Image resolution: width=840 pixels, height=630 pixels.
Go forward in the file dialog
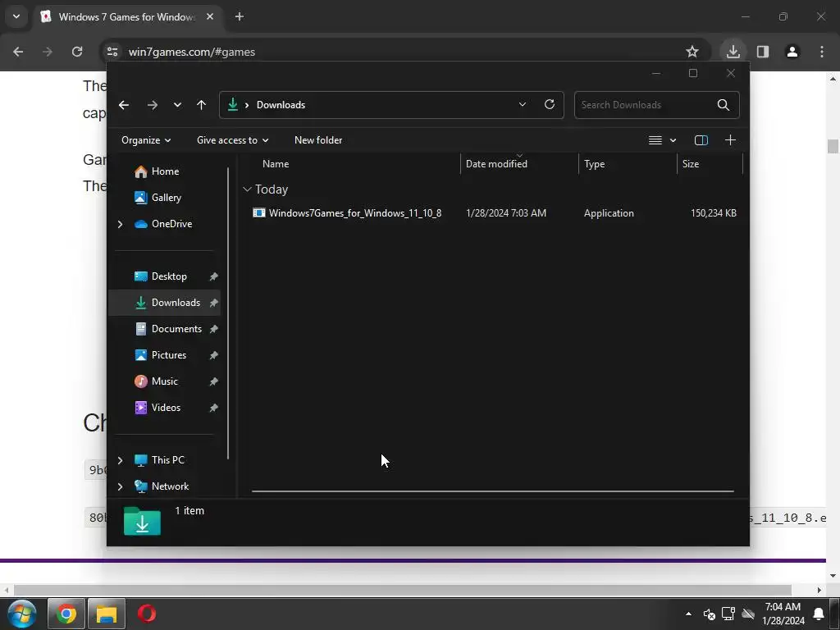152,105
